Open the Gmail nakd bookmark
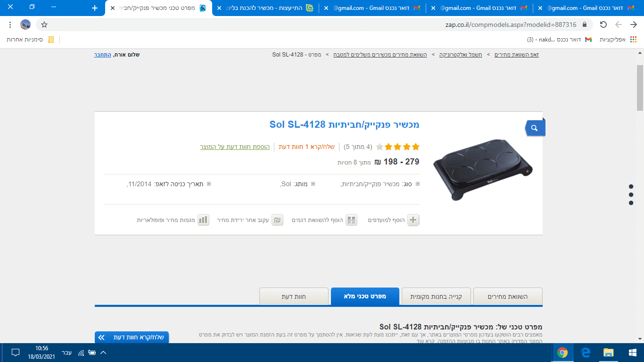Image resolution: width=644 pixels, height=362 pixels. click(x=559, y=40)
